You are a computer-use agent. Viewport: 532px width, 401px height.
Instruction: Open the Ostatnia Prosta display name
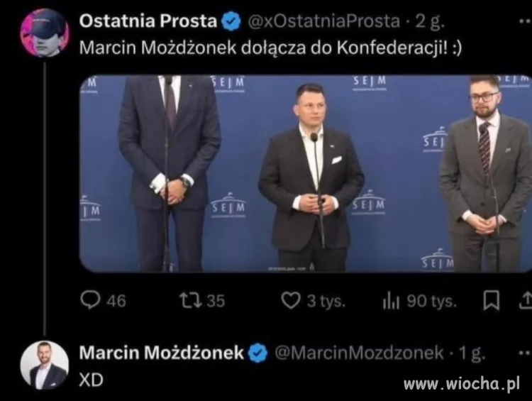(x=148, y=21)
